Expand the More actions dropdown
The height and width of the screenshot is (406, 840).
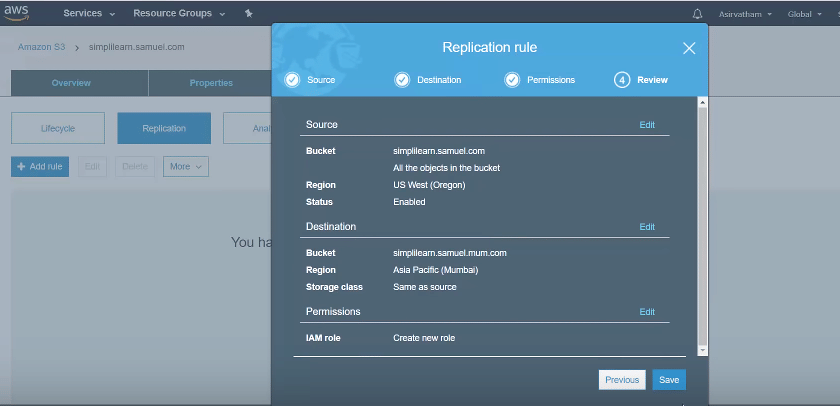click(185, 167)
